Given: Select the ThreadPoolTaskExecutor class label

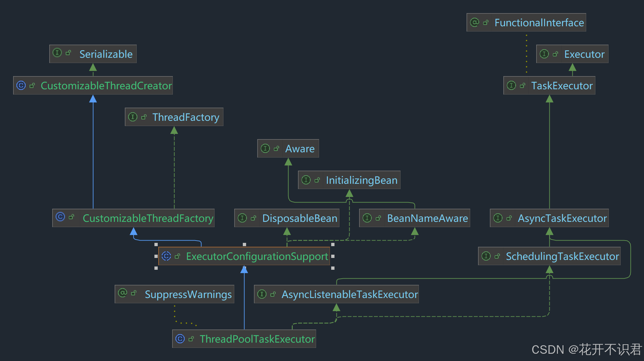Looking at the screenshot, I should (257, 339).
